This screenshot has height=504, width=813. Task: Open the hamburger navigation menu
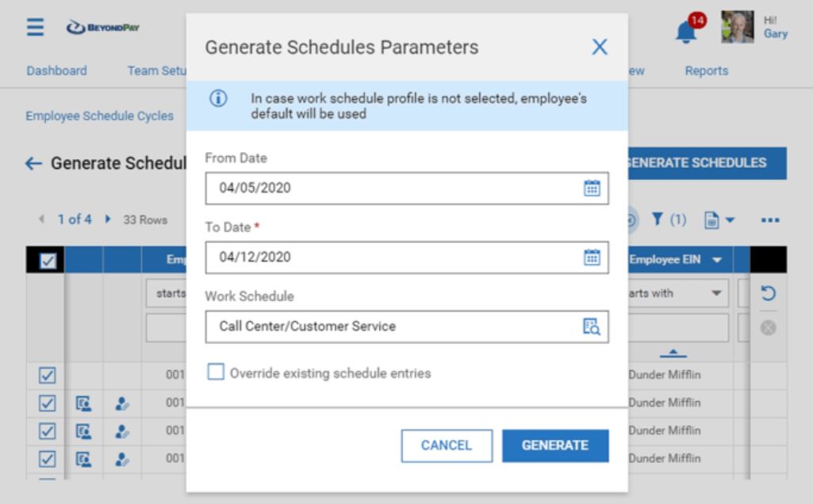coord(36,27)
